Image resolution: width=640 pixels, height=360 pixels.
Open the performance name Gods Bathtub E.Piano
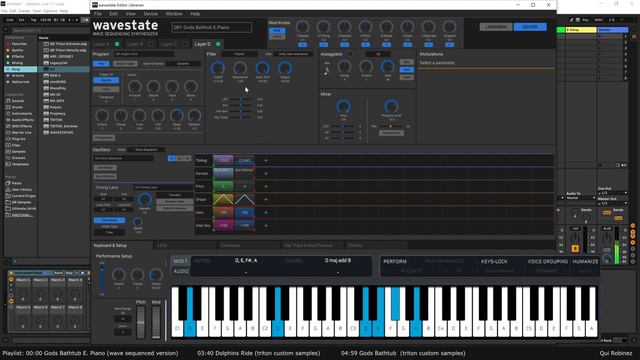pos(211,27)
